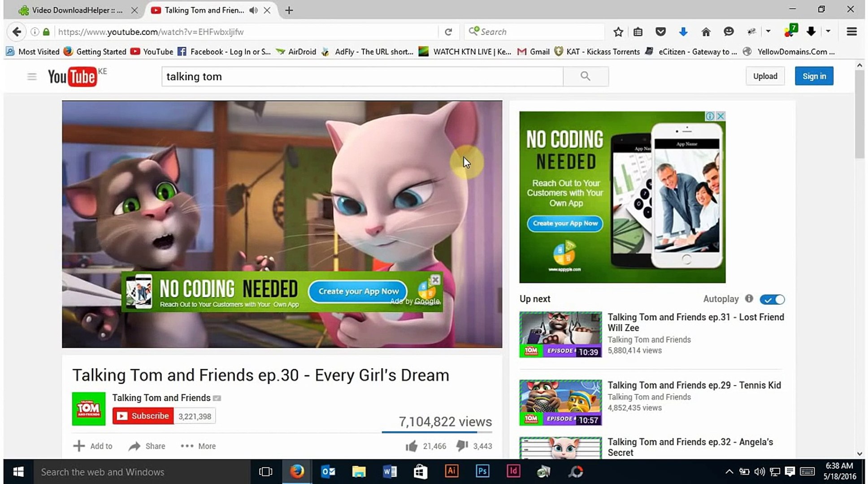The height and width of the screenshot is (484, 868).
Task: Click the video progress bar
Action: pyautogui.click(x=437, y=432)
